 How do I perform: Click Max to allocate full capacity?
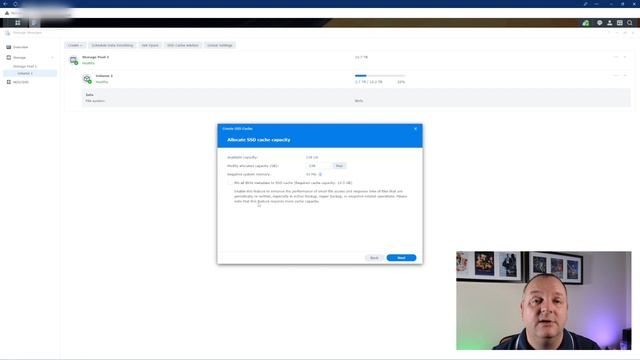[339, 166]
